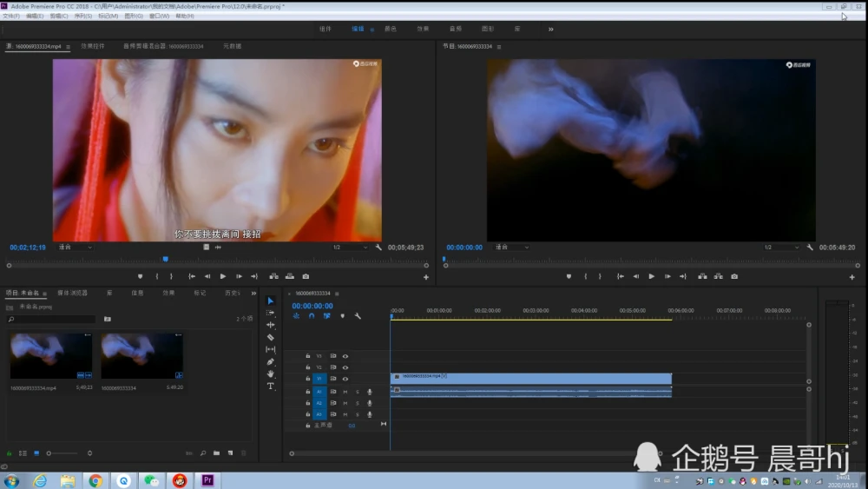
Task: Enable voice-over record on A1
Action: tap(370, 392)
